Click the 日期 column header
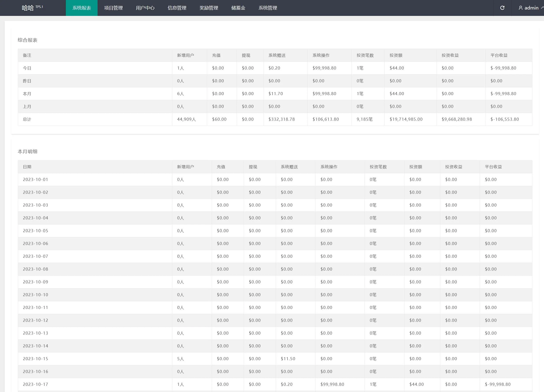The width and height of the screenshot is (544, 392). 27,167
